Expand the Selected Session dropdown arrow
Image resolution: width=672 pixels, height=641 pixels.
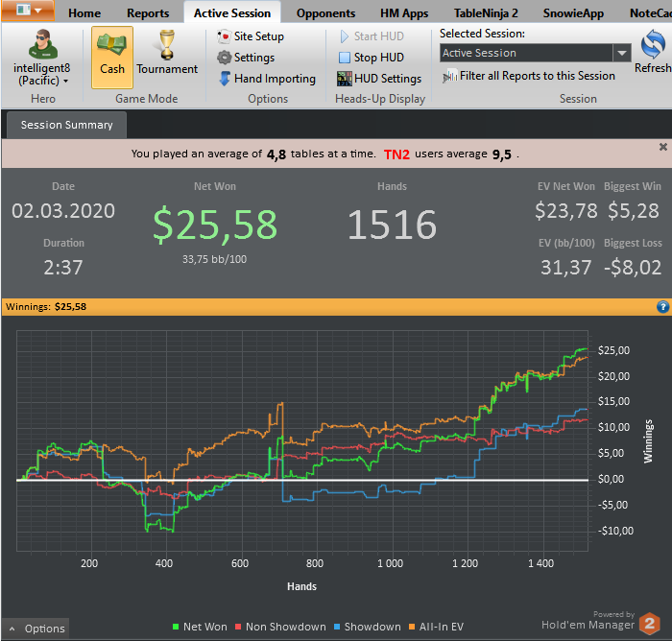[622, 53]
